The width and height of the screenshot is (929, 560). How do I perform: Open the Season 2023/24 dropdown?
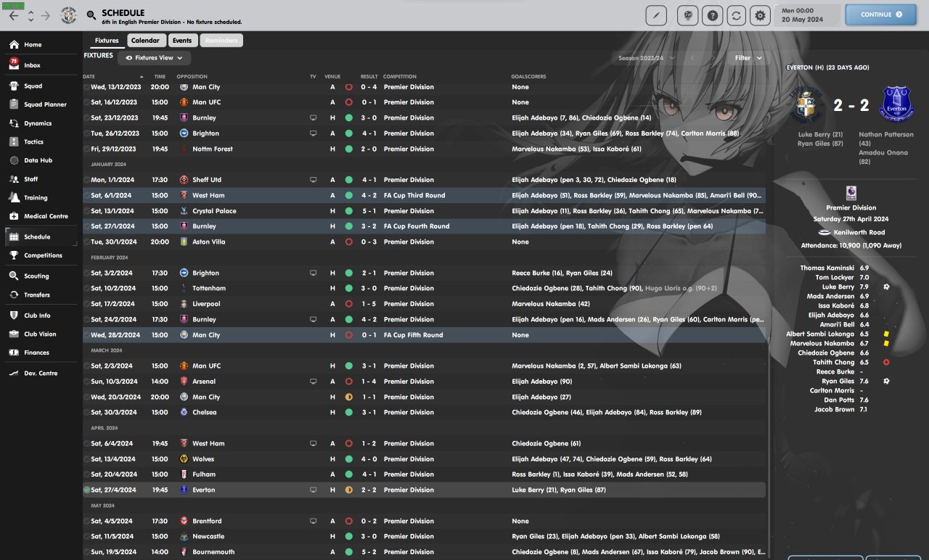pos(646,58)
